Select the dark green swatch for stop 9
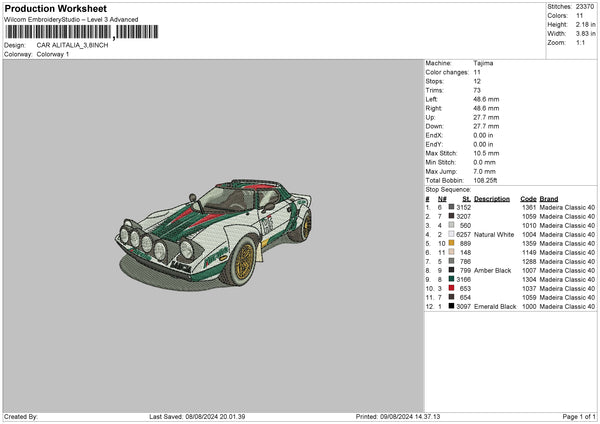600x424 pixels. click(452, 279)
